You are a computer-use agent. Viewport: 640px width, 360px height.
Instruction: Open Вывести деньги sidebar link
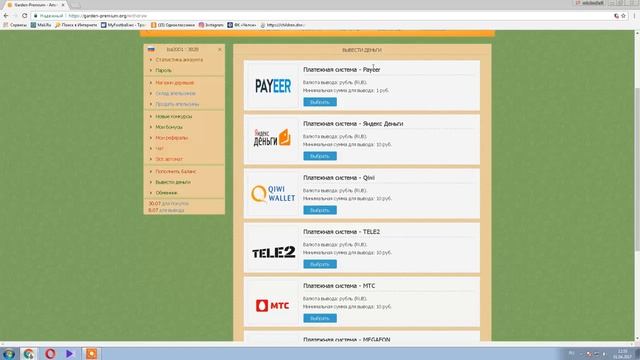pos(173,182)
